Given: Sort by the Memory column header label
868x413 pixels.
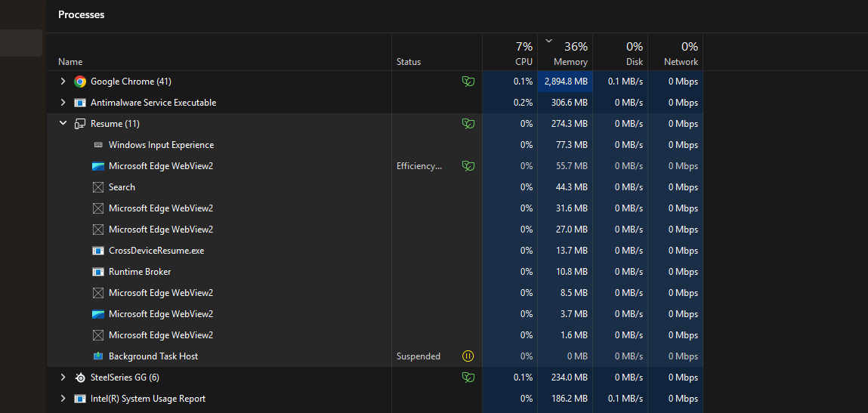Looking at the screenshot, I should pos(570,62).
